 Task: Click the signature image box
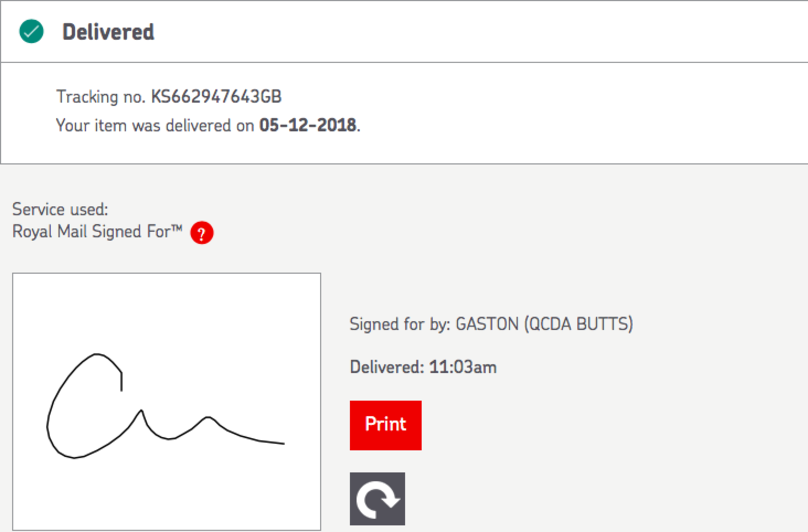(166, 402)
